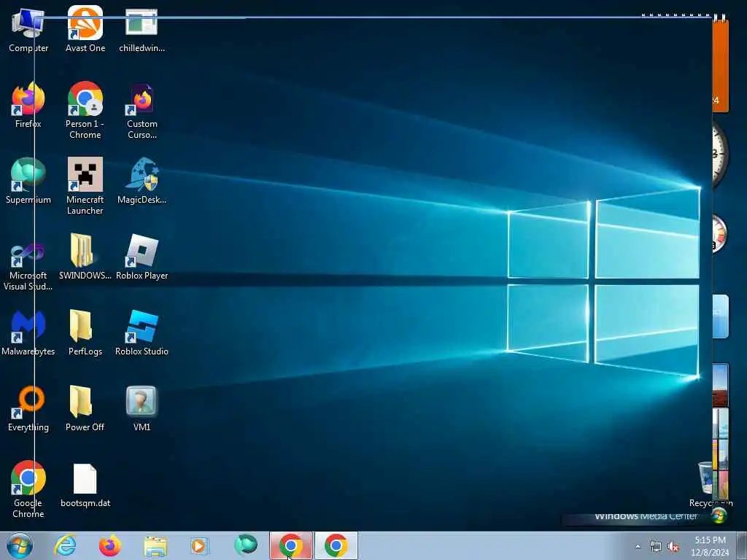
Task: Launch the Roblox Player shortcut
Action: (x=142, y=257)
